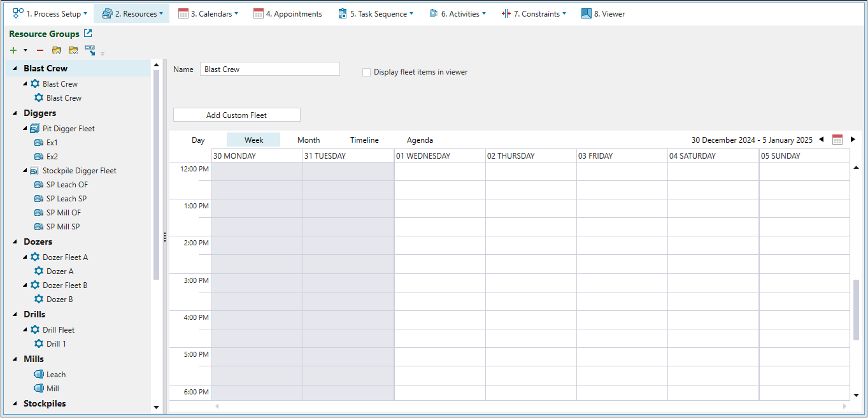Click the Add Custom Fleet button
Viewport: 868px width, 418px height.
tap(236, 115)
